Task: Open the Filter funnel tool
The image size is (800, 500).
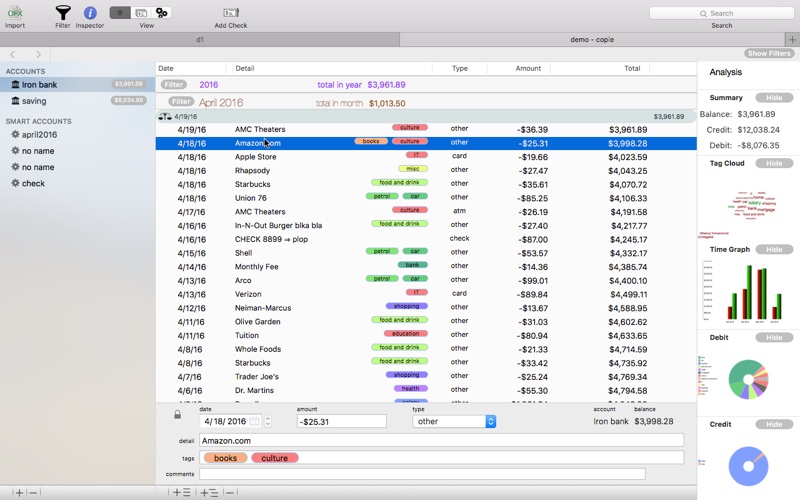Action: click(x=63, y=12)
